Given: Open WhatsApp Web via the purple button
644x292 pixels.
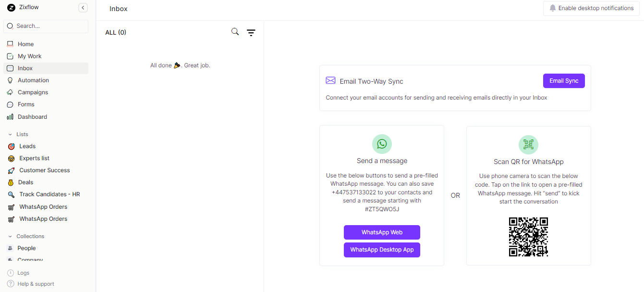Looking at the screenshot, I should 382,232.
